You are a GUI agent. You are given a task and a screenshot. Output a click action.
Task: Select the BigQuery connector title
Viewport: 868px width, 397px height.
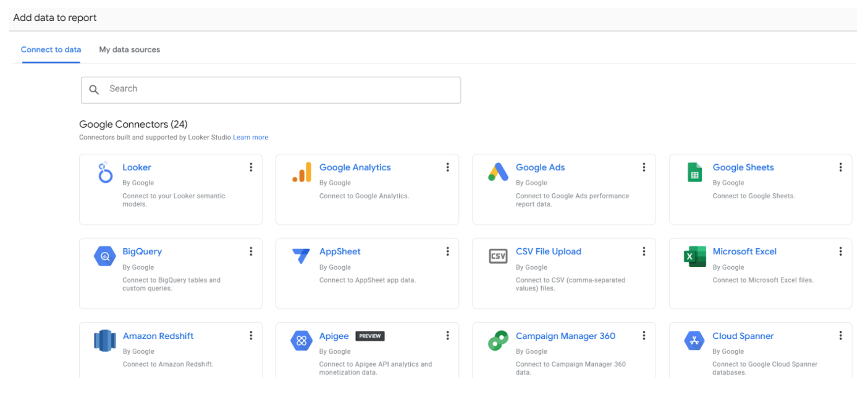142,251
